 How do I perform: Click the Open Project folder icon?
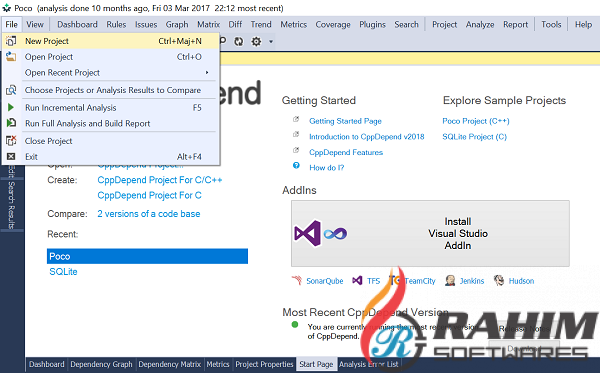tap(11, 57)
